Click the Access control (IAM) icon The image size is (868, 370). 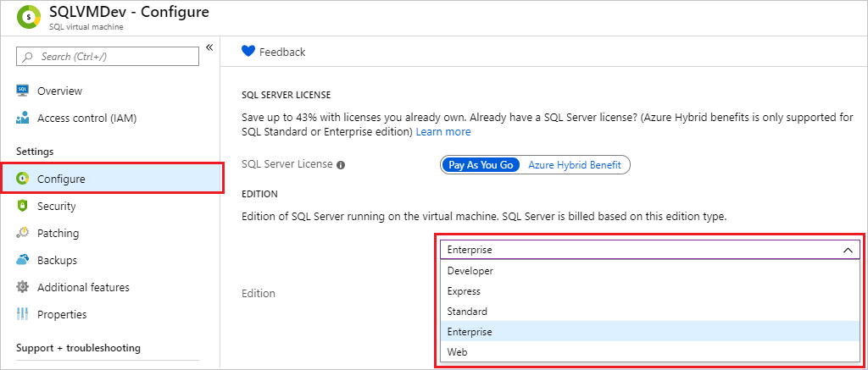click(23, 118)
